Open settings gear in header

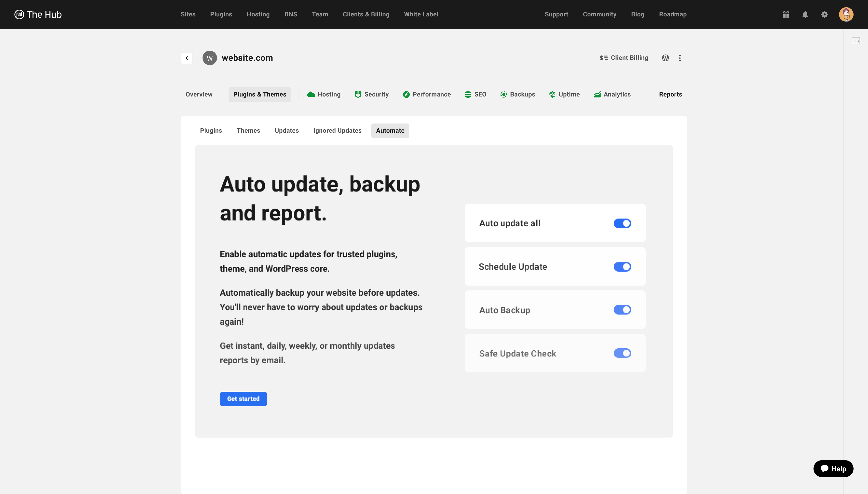pos(825,14)
